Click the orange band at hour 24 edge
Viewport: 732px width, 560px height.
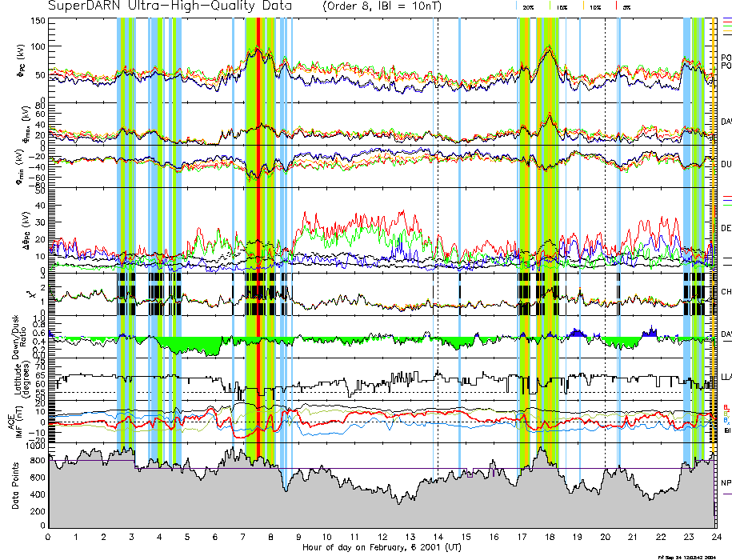pos(714,240)
